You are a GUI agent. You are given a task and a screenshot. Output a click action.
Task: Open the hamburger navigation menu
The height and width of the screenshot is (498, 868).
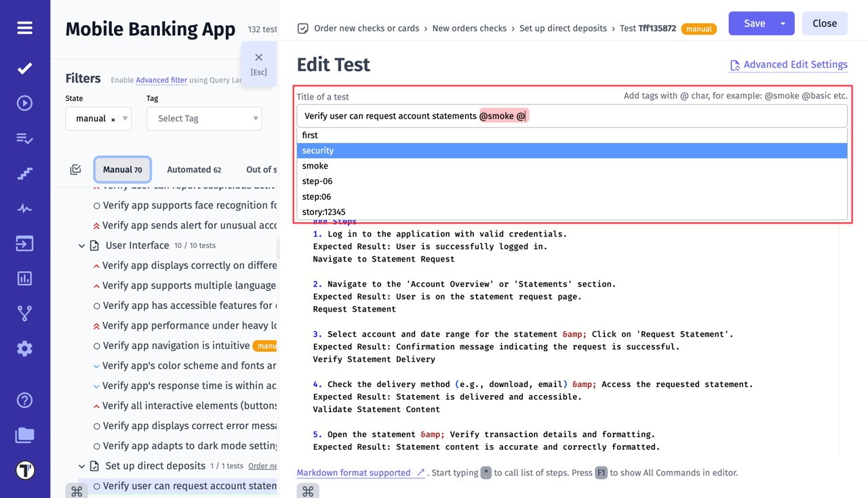pyautogui.click(x=24, y=28)
